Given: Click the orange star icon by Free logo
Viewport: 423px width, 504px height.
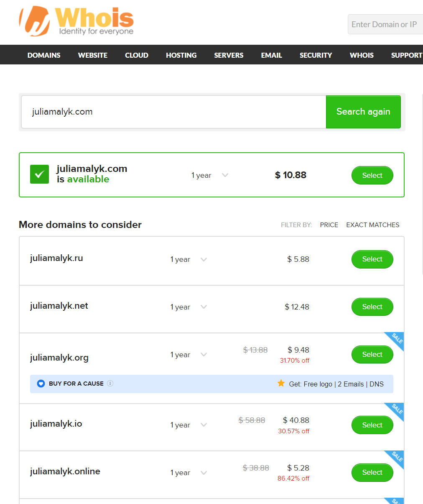Looking at the screenshot, I should [281, 383].
